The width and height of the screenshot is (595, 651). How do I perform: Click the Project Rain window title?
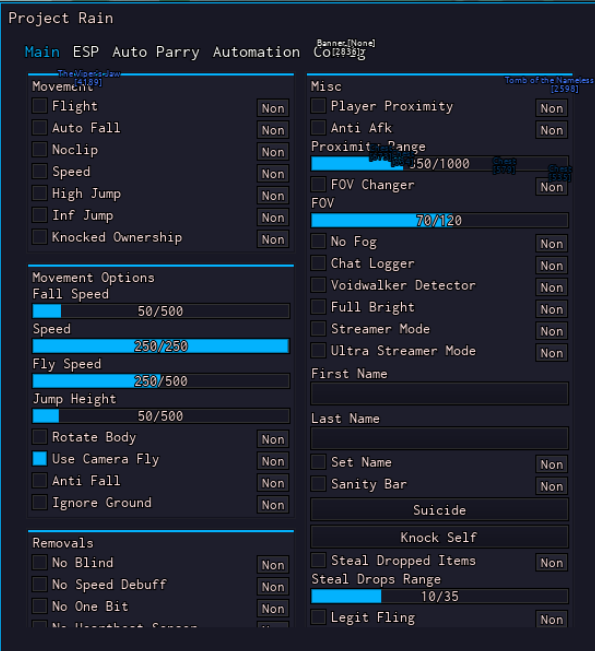61,18
